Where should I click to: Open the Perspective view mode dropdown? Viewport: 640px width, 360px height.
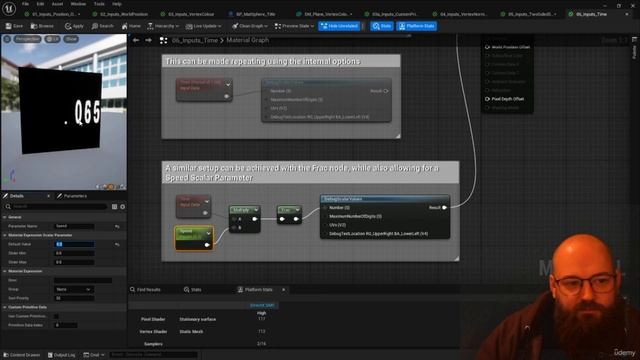tap(27, 39)
